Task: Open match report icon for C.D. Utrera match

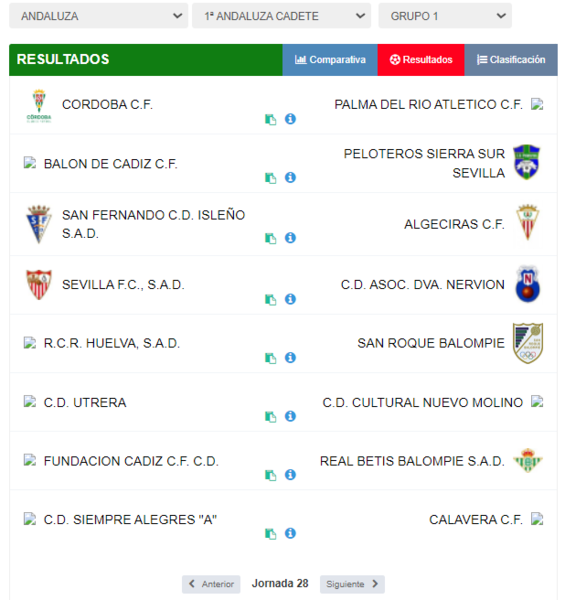Action: pyautogui.click(x=270, y=416)
